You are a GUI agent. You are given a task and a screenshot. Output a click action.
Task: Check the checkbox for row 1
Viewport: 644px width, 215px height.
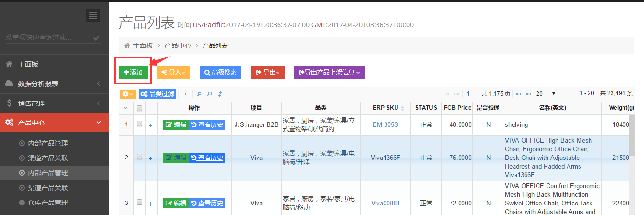point(140,124)
